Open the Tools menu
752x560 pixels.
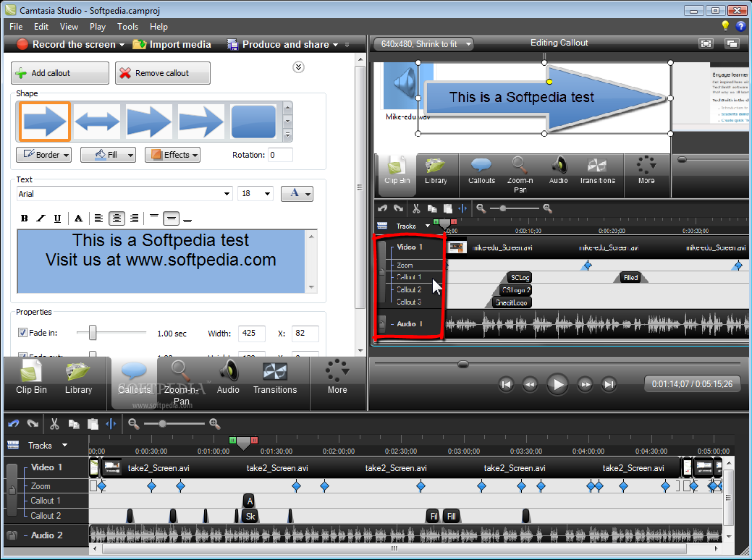(x=127, y=27)
